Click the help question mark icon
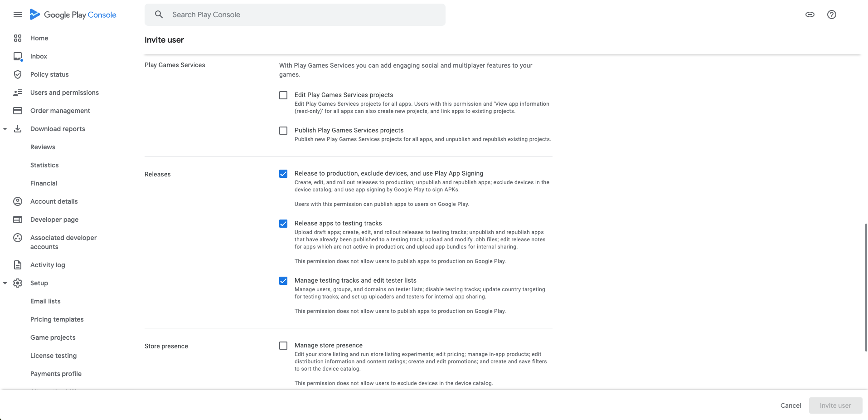 831,14
